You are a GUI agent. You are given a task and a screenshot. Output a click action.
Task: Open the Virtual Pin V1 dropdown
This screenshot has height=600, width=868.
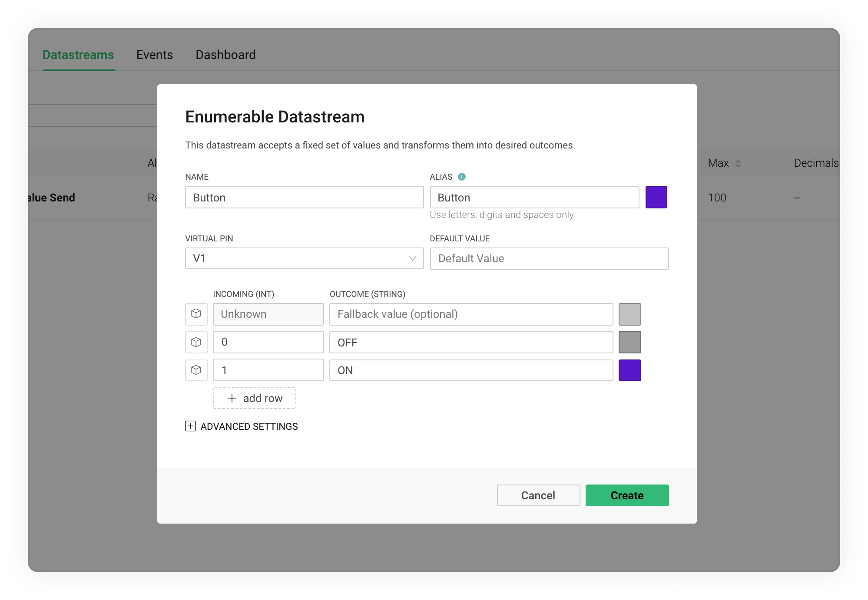304,258
